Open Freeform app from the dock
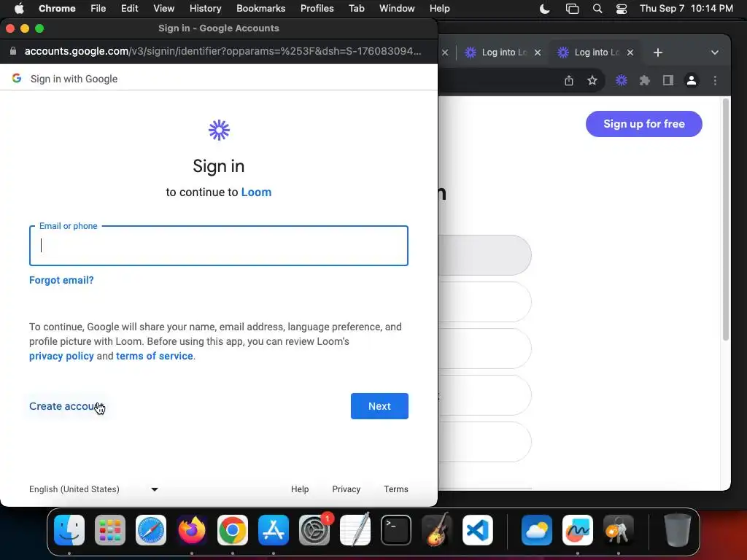747x560 pixels. point(578,530)
